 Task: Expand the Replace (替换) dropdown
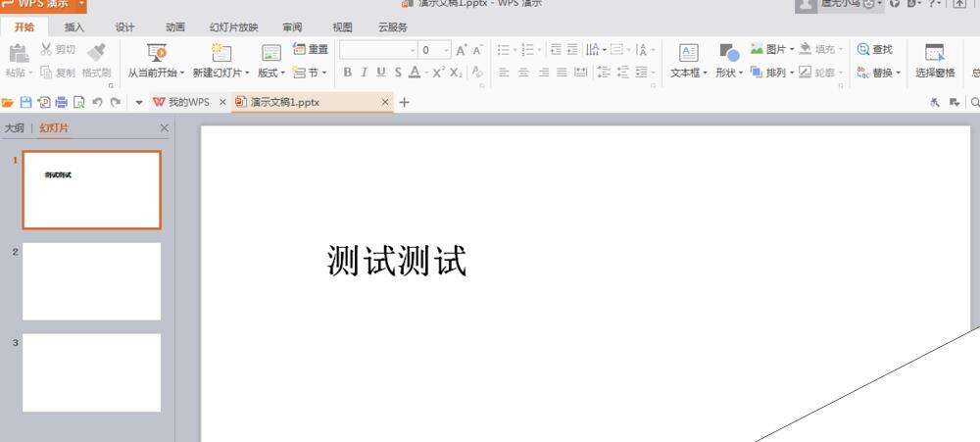[x=898, y=74]
